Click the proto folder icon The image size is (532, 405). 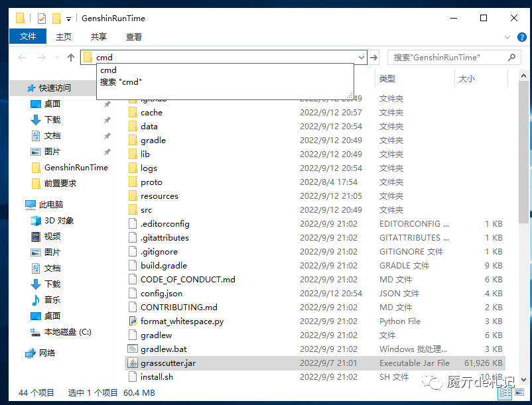pos(133,182)
